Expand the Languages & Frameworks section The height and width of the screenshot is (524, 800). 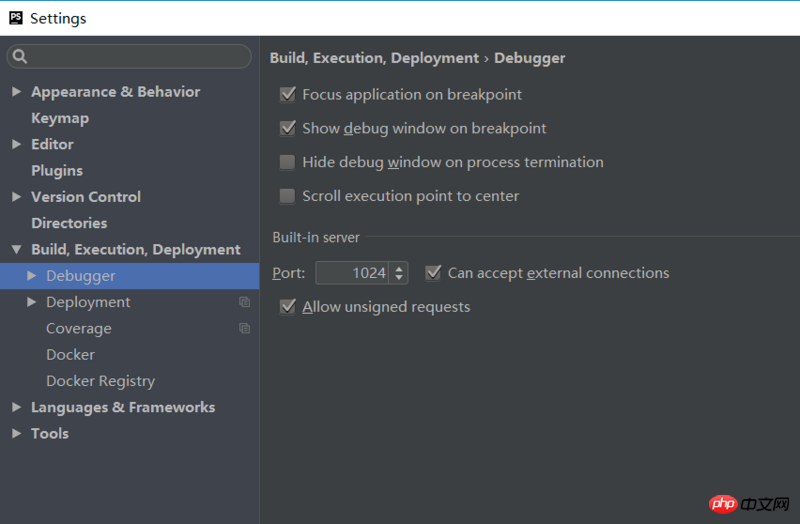pos(16,407)
